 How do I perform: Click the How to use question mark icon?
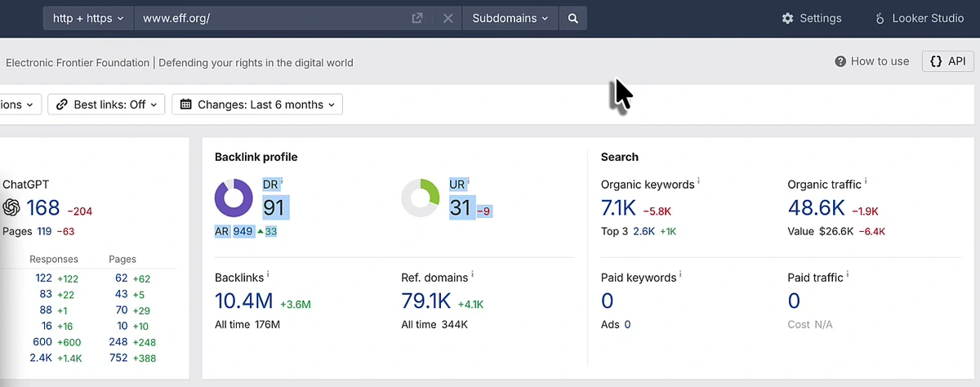coord(840,61)
